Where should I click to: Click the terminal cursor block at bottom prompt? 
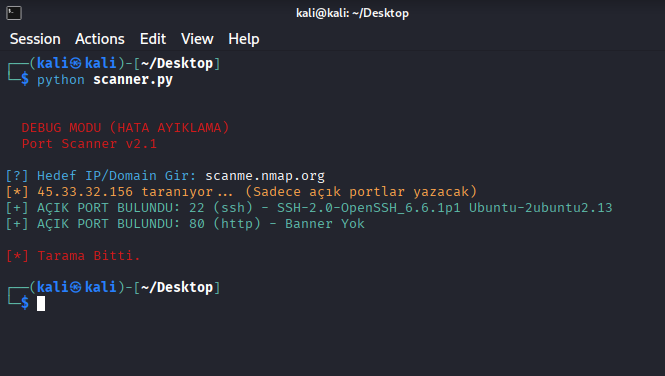point(41,304)
